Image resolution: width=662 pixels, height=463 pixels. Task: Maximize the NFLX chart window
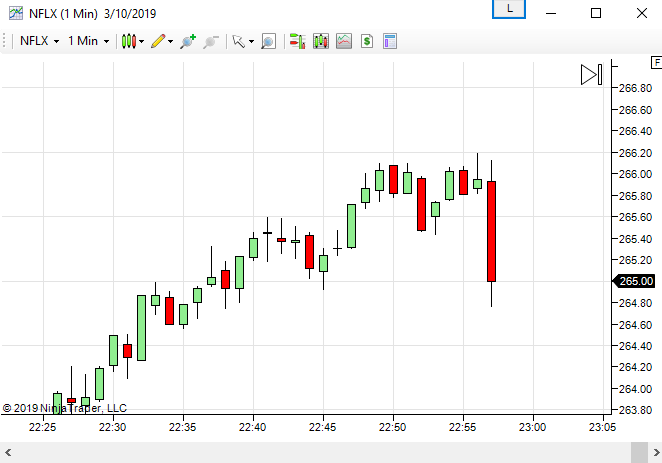596,14
